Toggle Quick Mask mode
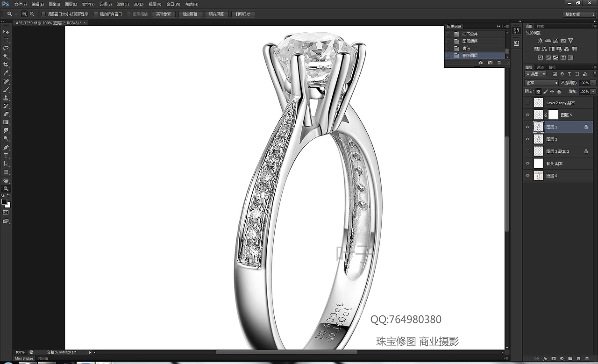 [x=6, y=212]
